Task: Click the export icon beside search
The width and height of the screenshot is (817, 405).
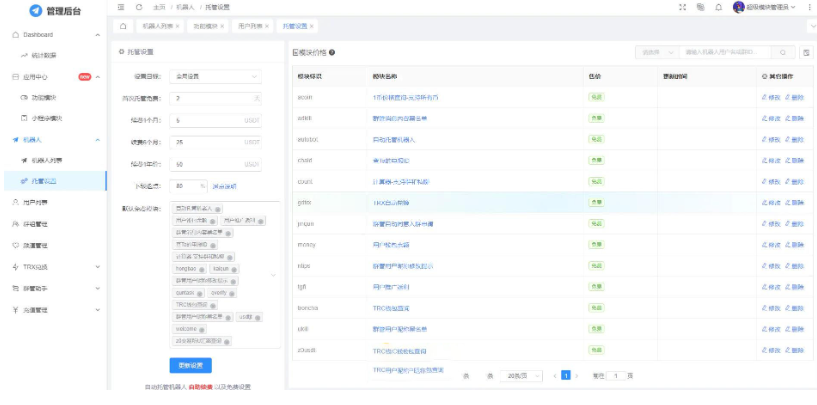Action: click(x=806, y=52)
